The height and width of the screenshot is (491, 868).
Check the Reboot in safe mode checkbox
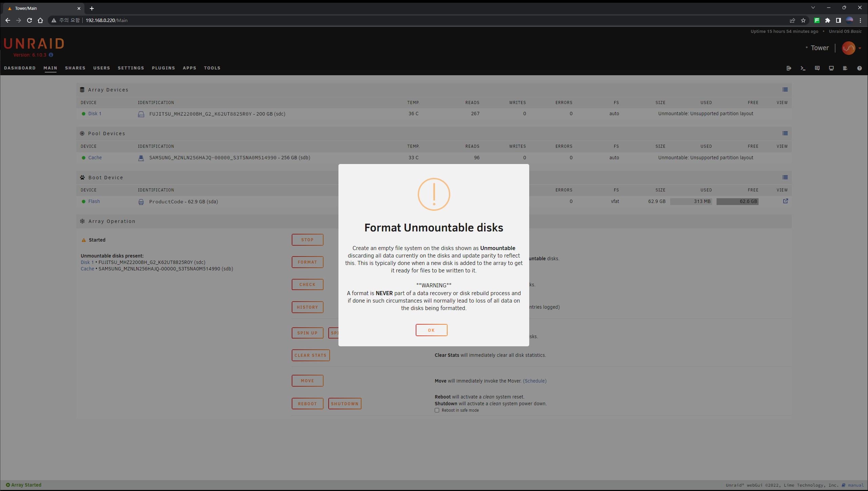click(437, 410)
